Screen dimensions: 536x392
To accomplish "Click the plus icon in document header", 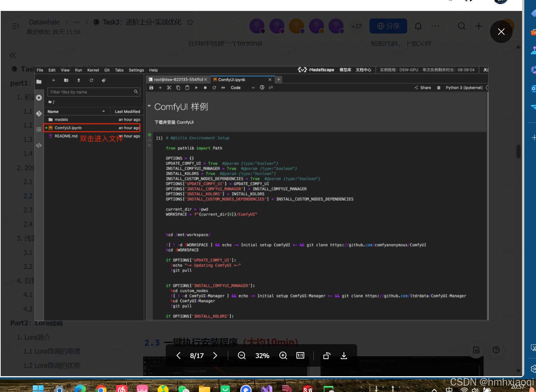I will pos(479,26).
